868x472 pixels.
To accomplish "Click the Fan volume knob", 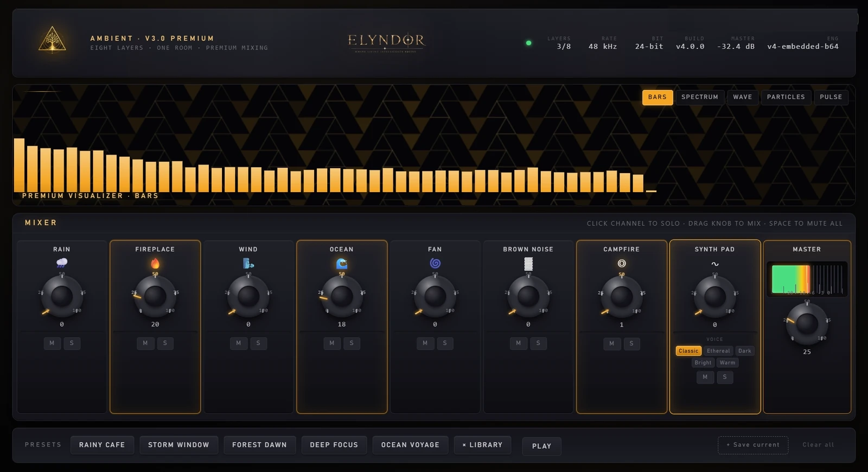I will (x=435, y=296).
